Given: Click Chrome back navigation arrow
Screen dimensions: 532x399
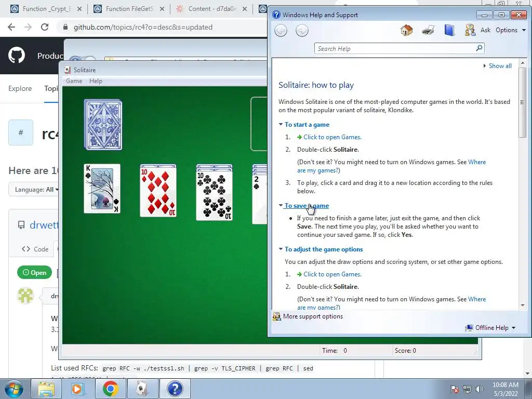Looking at the screenshot, I should (x=11, y=27).
